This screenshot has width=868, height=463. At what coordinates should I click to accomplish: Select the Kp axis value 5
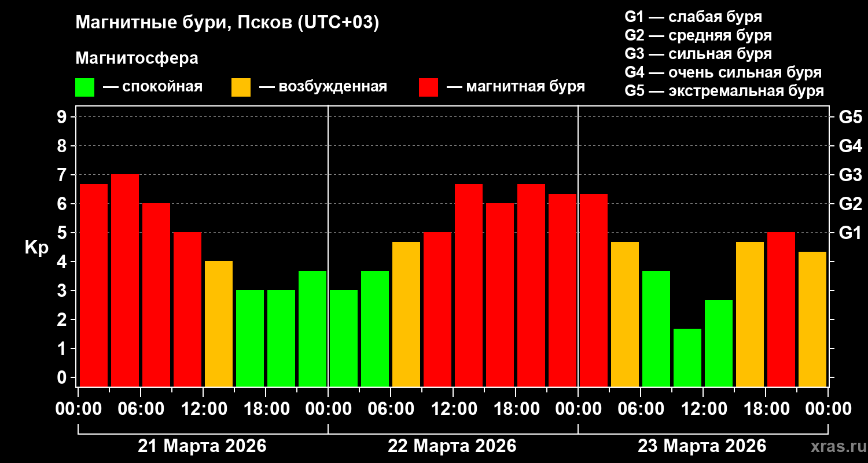click(x=62, y=233)
